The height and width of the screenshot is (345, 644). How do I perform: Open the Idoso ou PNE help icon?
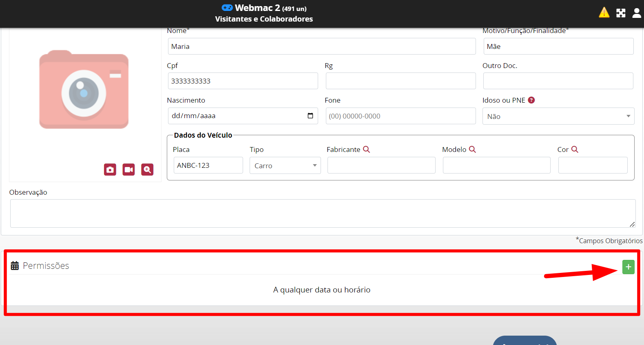(x=531, y=100)
